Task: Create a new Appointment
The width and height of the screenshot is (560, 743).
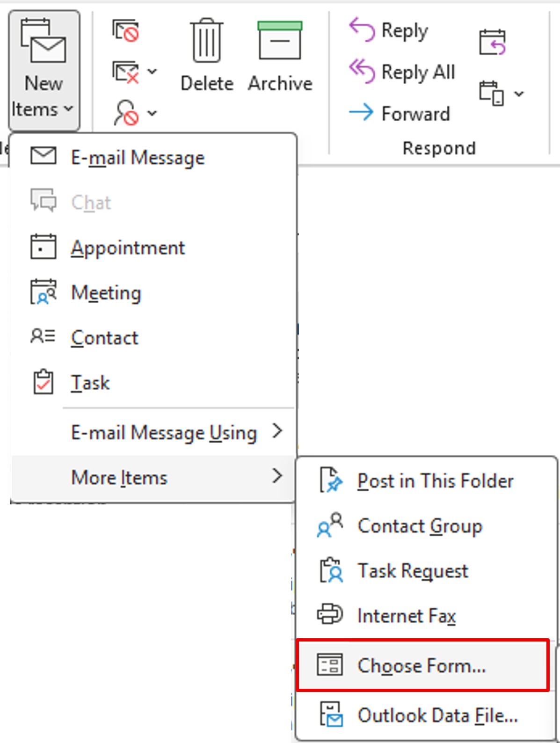Action: point(127,248)
